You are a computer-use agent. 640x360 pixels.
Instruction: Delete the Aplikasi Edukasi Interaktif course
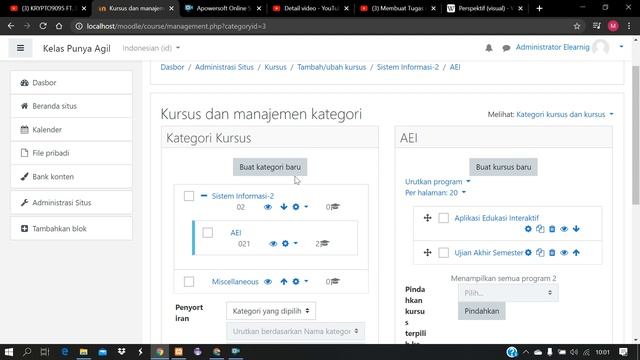pyautogui.click(x=552, y=229)
